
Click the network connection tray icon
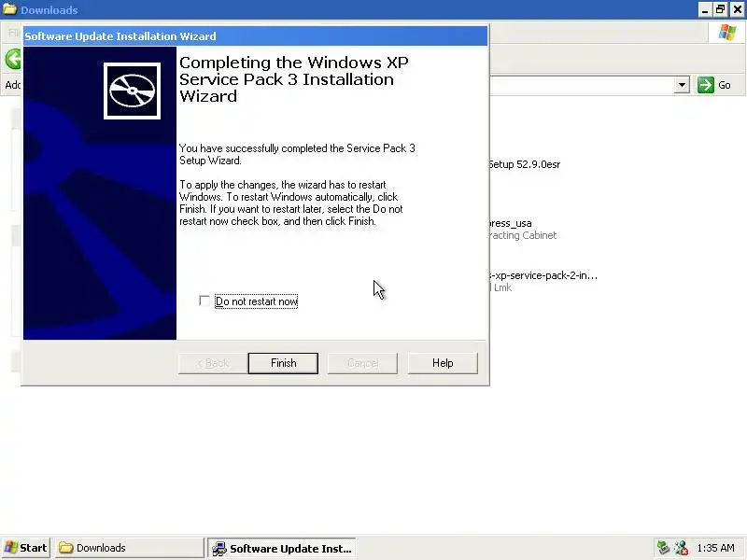[682, 548]
